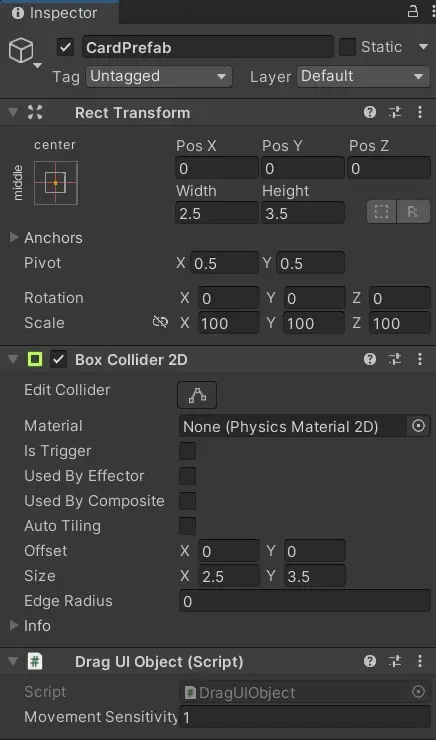Click the Movement Sensitivity value field
This screenshot has width=436, height=740.
pyautogui.click(x=305, y=717)
